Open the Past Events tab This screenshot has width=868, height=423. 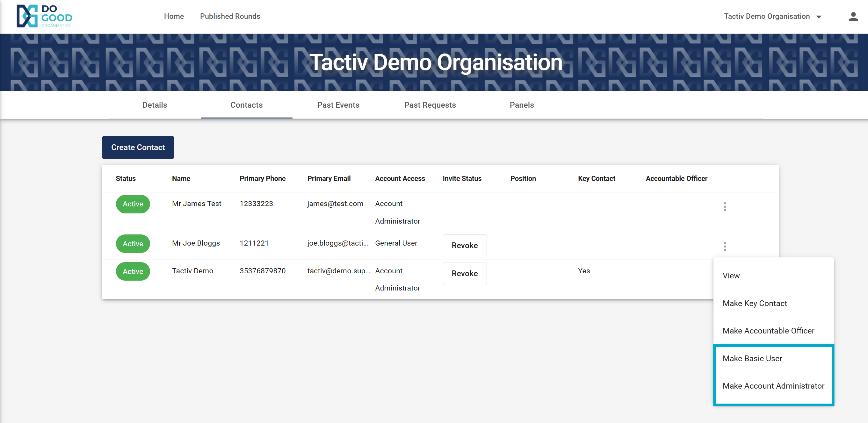pyautogui.click(x=338, y=105)
